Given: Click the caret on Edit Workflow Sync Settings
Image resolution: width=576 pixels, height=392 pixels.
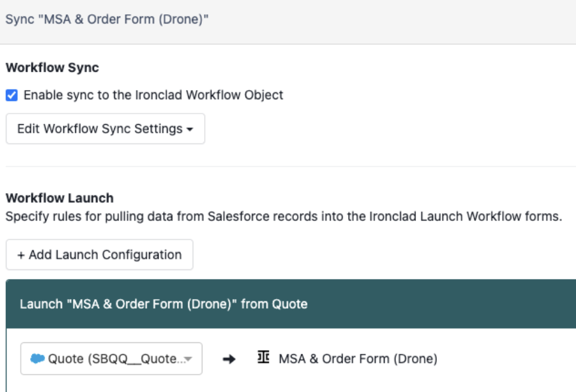Looking at the screenshot, I should (189, 129).
